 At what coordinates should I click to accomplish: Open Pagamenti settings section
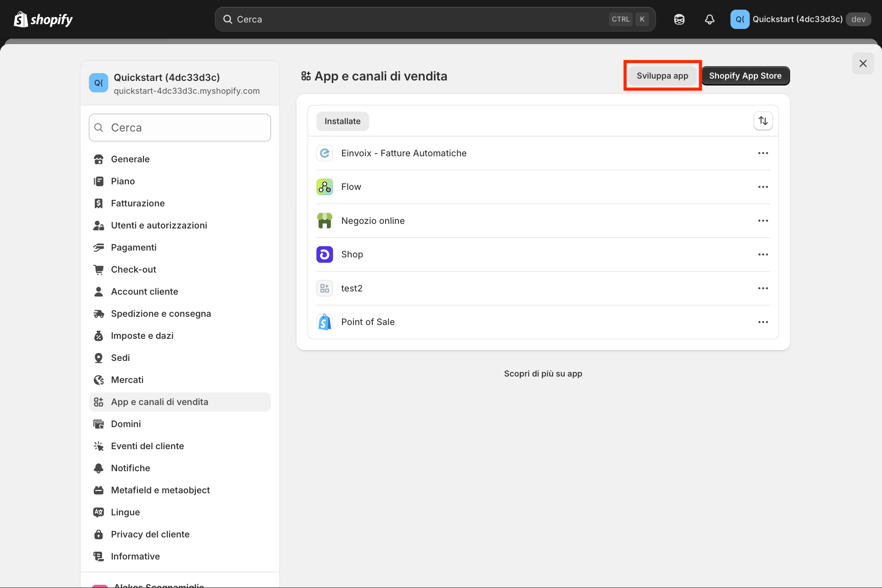(x=134, y=247)
